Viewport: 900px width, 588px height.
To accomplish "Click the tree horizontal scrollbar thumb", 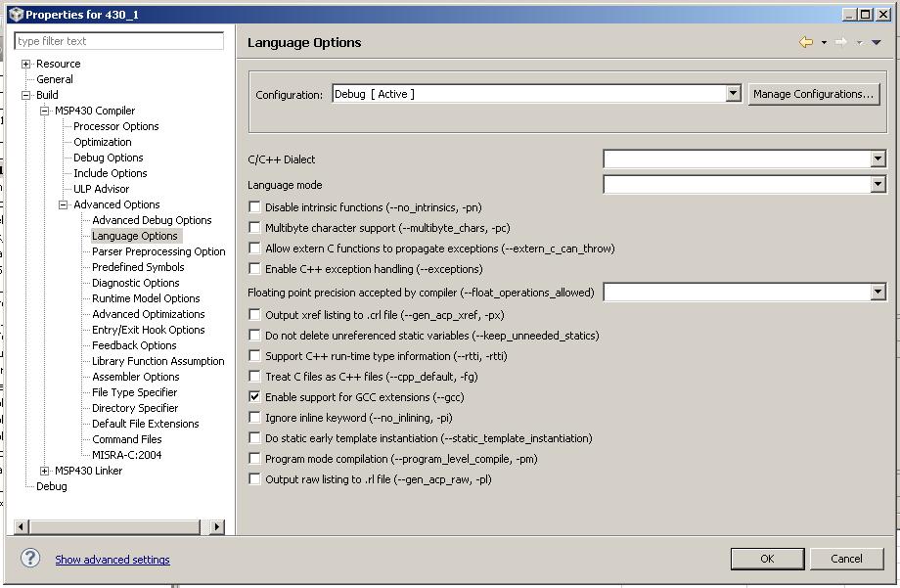I will (x=114, y=526).
